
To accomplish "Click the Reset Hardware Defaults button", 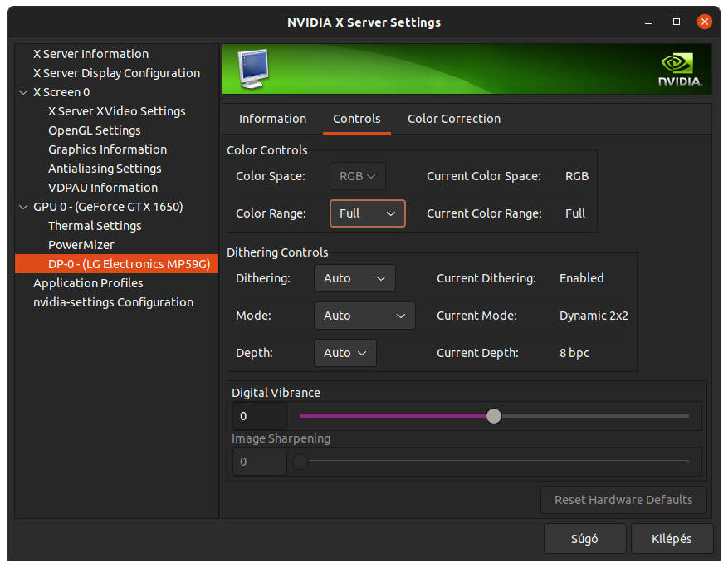I will coord(623,500).
